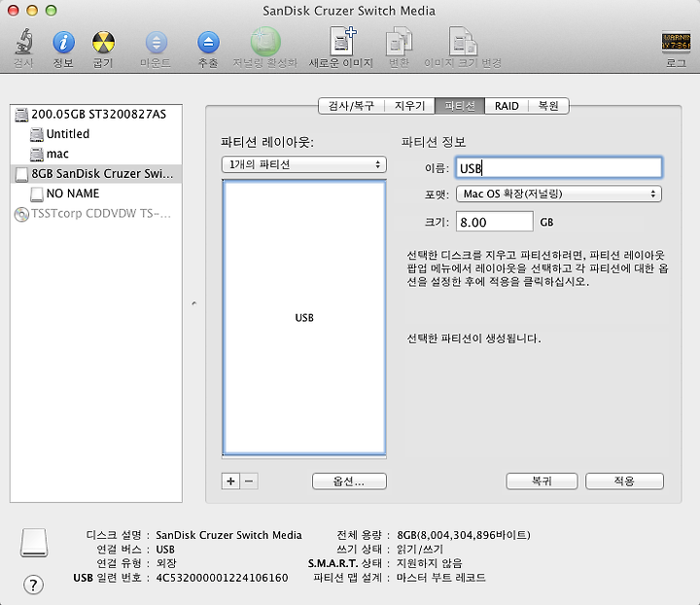The image size is (700, 605).
Task: Select the Untitled volume
Action: (x=96, y=134)
